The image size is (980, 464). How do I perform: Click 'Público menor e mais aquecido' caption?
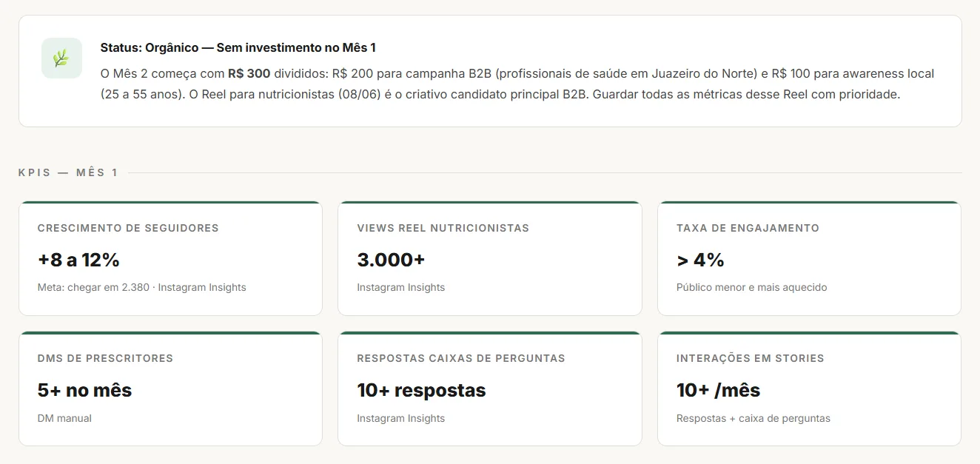click(x=751, y=287)
